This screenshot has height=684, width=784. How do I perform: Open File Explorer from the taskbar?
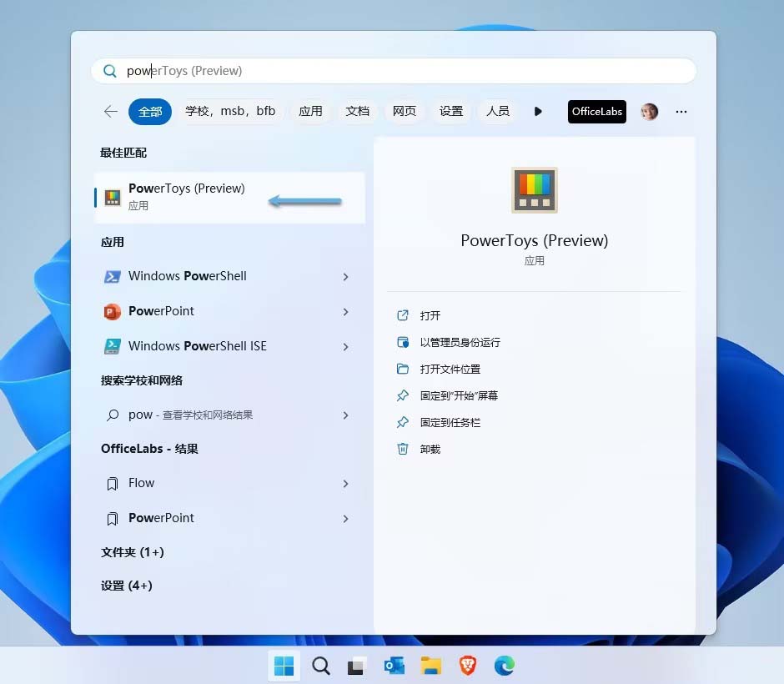431,666
